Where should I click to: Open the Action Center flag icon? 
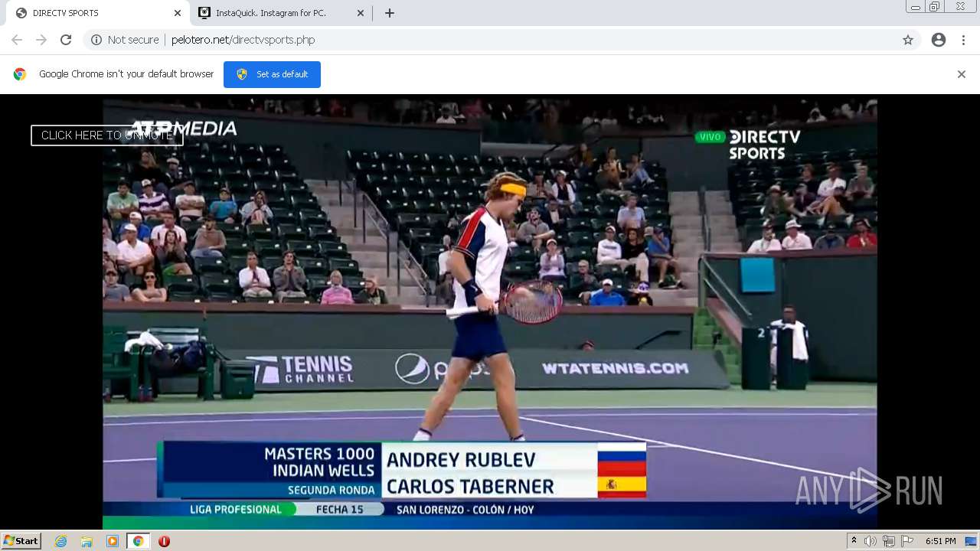pos(907,541)
